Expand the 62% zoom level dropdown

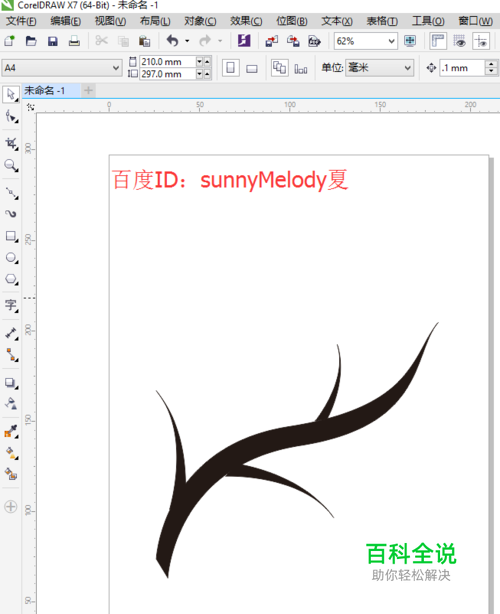click(x=366, y=41)
